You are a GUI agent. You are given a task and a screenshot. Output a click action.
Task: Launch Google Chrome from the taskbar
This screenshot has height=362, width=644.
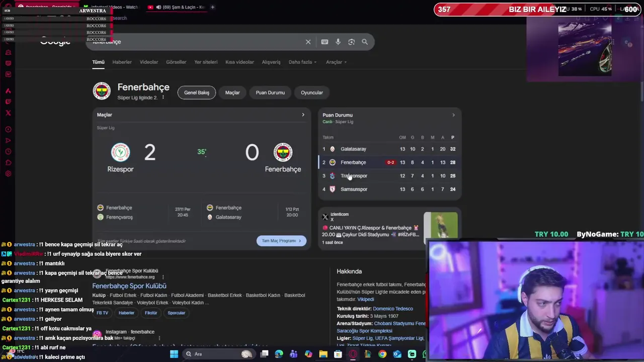(x=382, y=354)
